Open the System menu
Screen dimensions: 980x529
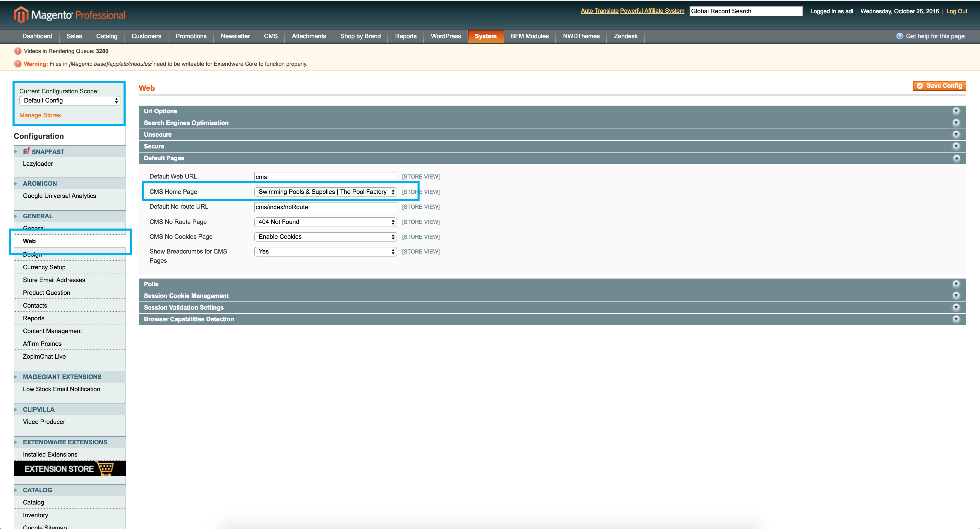[486, 36]
